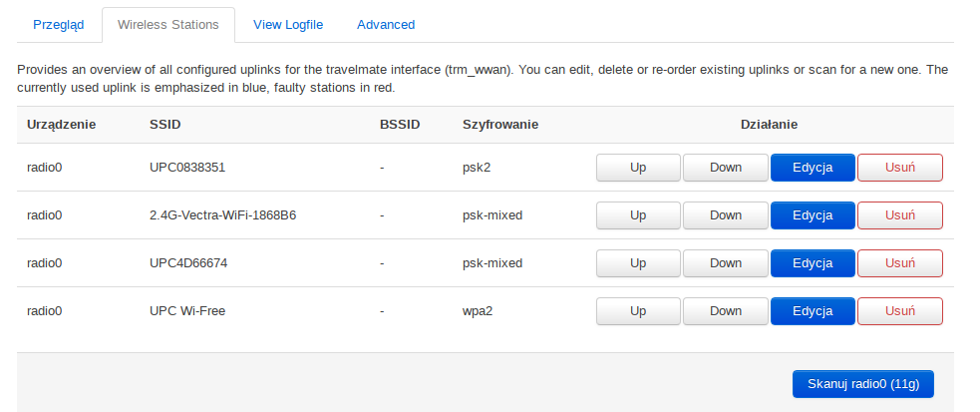Move UPC0838351 uplink up
Viewport: 980px width, 412px height.
pyautogui.click(x=638, y=168)
